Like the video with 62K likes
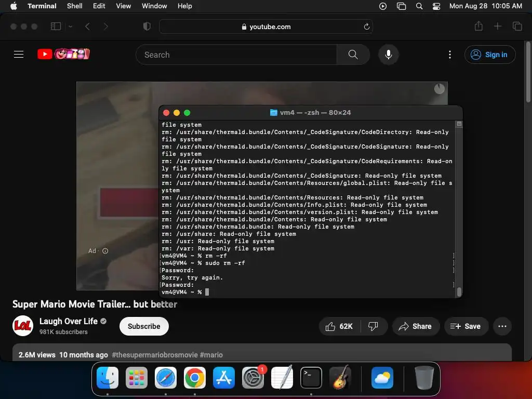 [339, 326]
